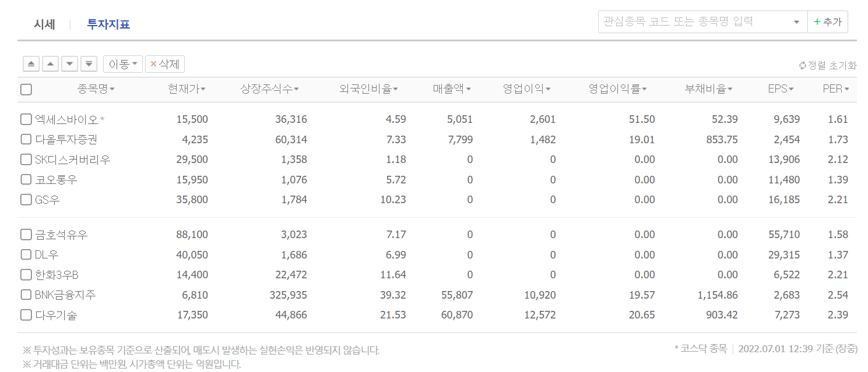The image size is (868, 372).
Task: Toggle the select-all checkbox in table header
Action: [x=26, y=89]
